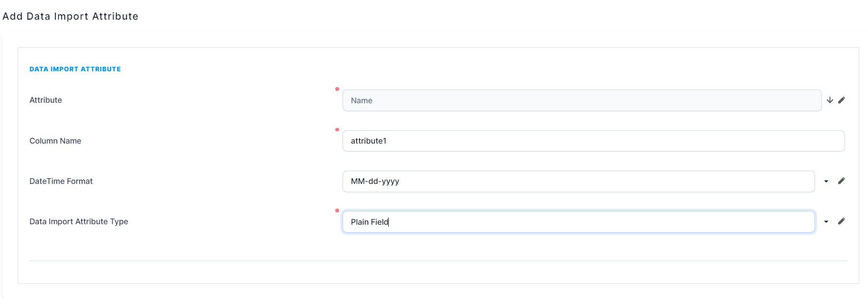Click the Column Name label
The width and height of the screenshot is (868, 298).
pyautogui.click(x=55, y=141)
